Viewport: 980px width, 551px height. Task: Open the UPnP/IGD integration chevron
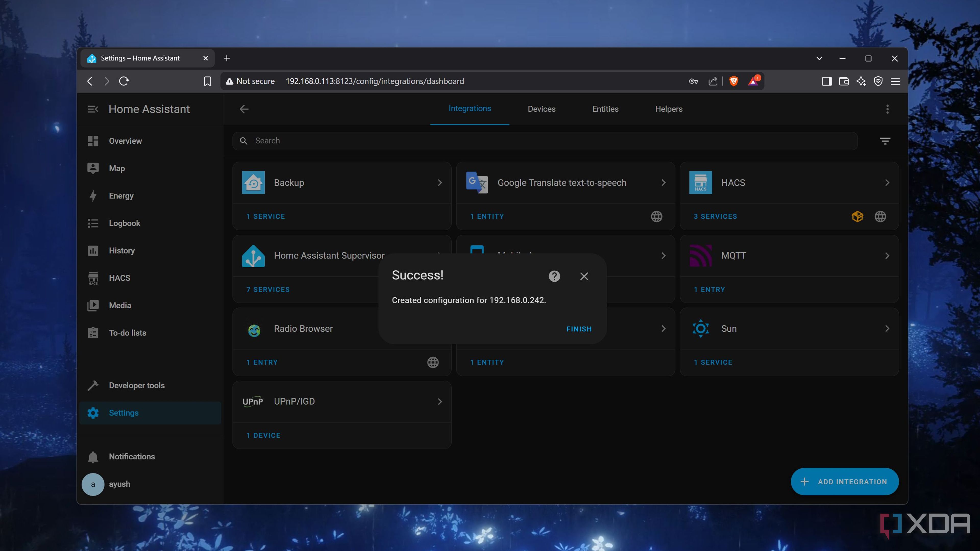(440, 402)
